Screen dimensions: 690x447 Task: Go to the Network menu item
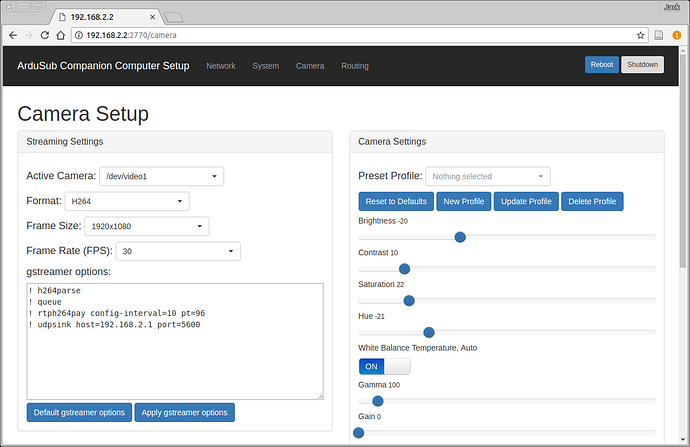pyautogui.click(x=220, y=66)
